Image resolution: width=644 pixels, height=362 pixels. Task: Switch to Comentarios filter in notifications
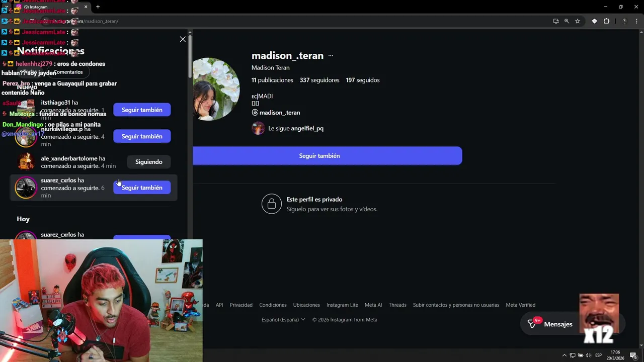(68, 72)
